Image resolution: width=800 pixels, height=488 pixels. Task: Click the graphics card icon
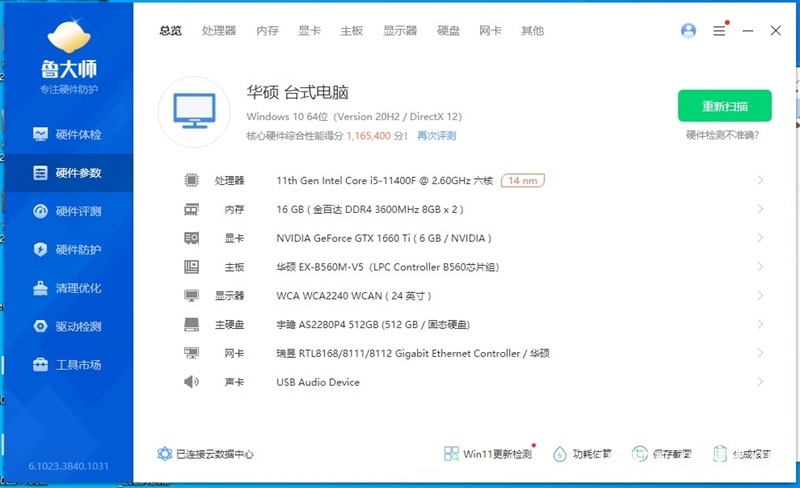pyautogui.click(x=191, y=238)
